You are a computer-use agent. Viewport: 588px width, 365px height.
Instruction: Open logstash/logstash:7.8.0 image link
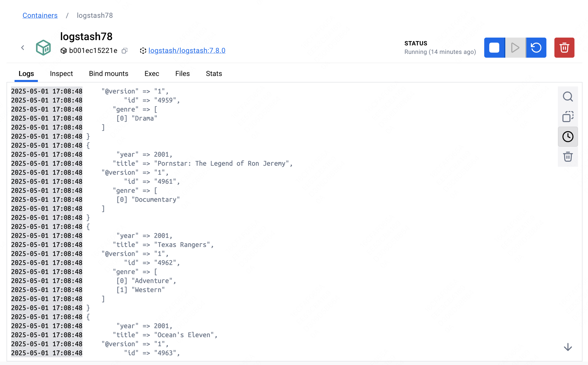[187, 51]
